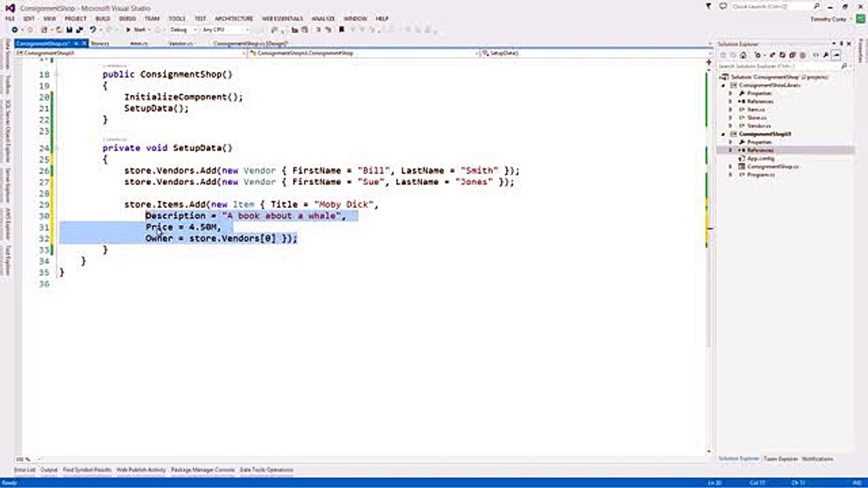
Task: Open the ARCHITECTURE menu
Action: click(x=234, y=19)
